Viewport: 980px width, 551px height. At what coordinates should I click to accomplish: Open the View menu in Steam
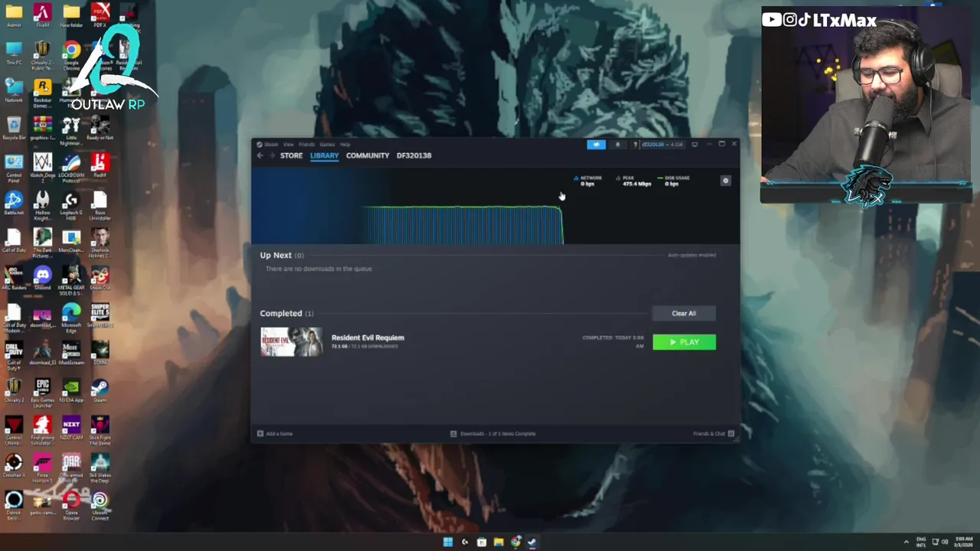288,144
